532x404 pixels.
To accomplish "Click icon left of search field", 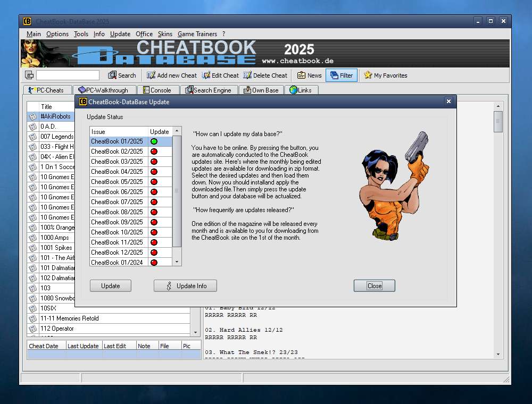I will 29,75.
